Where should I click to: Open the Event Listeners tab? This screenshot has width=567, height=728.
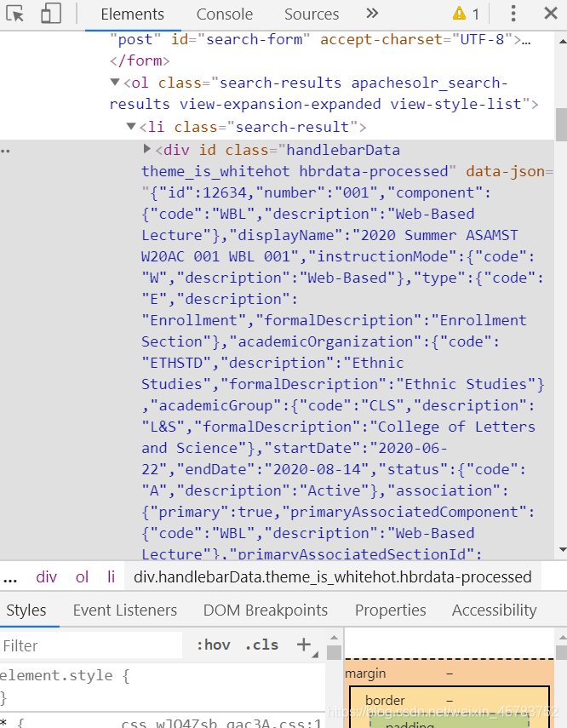coord(125,610)
